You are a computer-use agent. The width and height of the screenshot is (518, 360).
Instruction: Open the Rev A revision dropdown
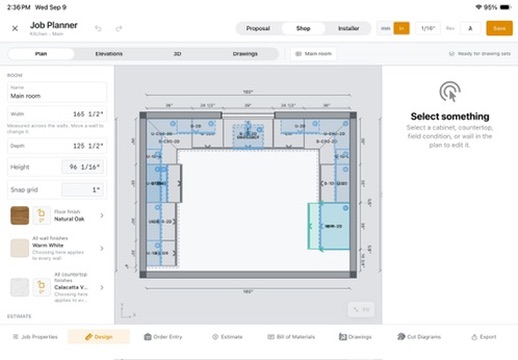coord(470,28)
